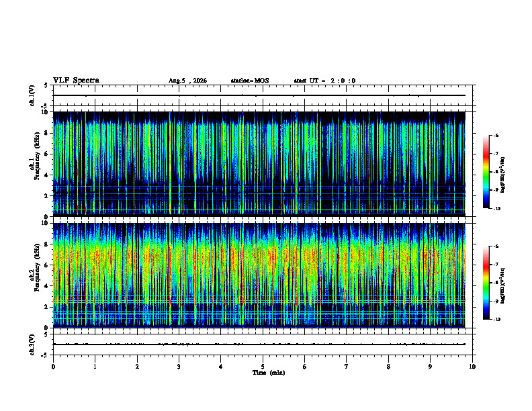The image size is (532, 411).
Task: Click inside the ch.2 spectrogram panel
Action: tap(259, 275)
